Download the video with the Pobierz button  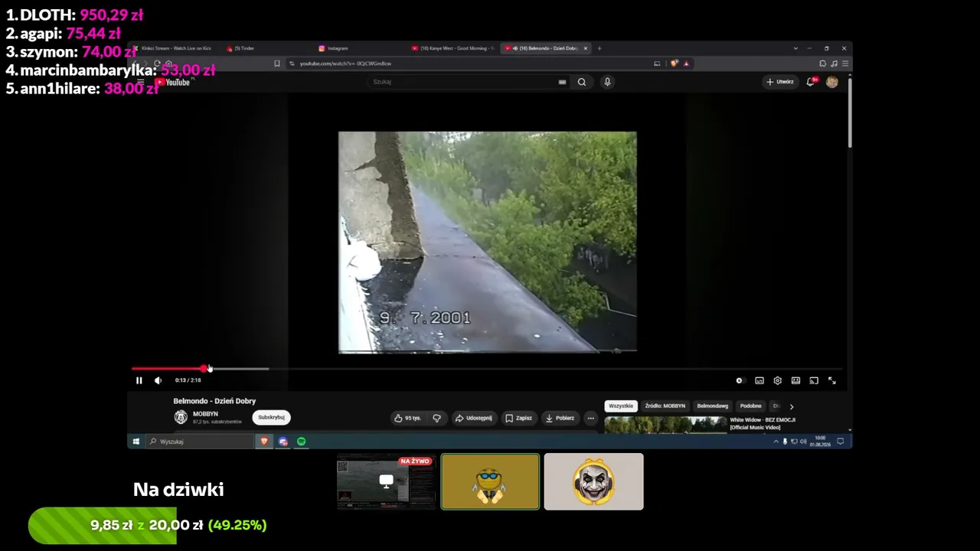pos(560,418)
